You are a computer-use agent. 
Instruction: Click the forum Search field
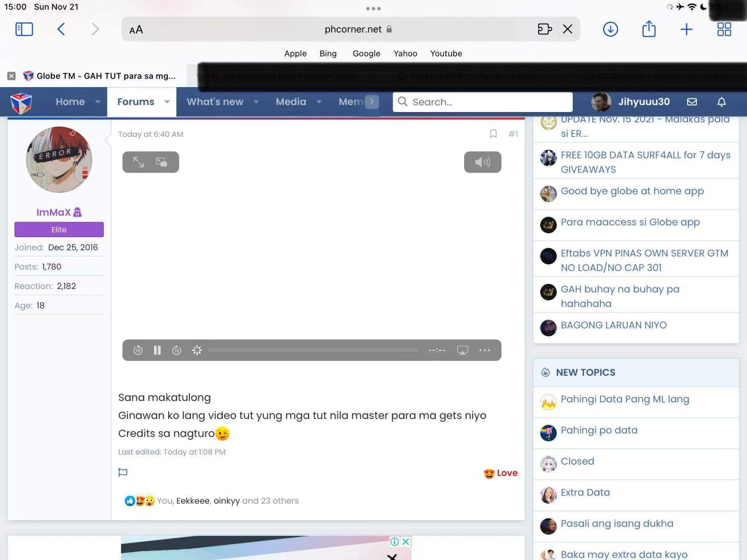482,102
